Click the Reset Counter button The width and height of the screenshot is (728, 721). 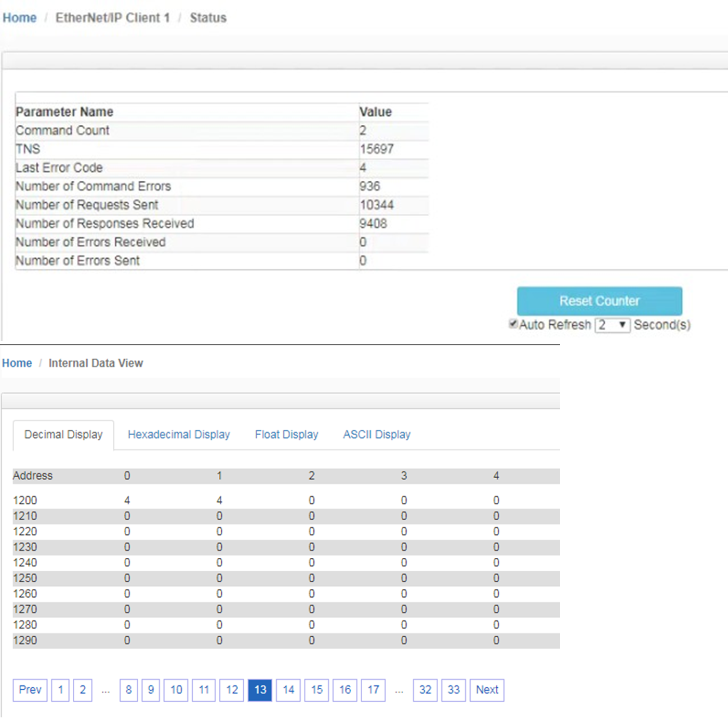[599, 301]
